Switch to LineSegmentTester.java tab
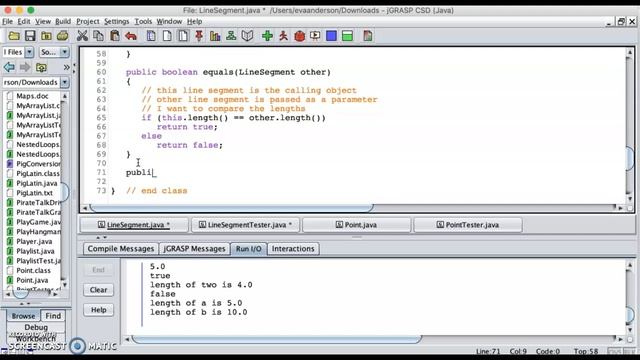This screenshot has width=640, height=360. point(245,225)
